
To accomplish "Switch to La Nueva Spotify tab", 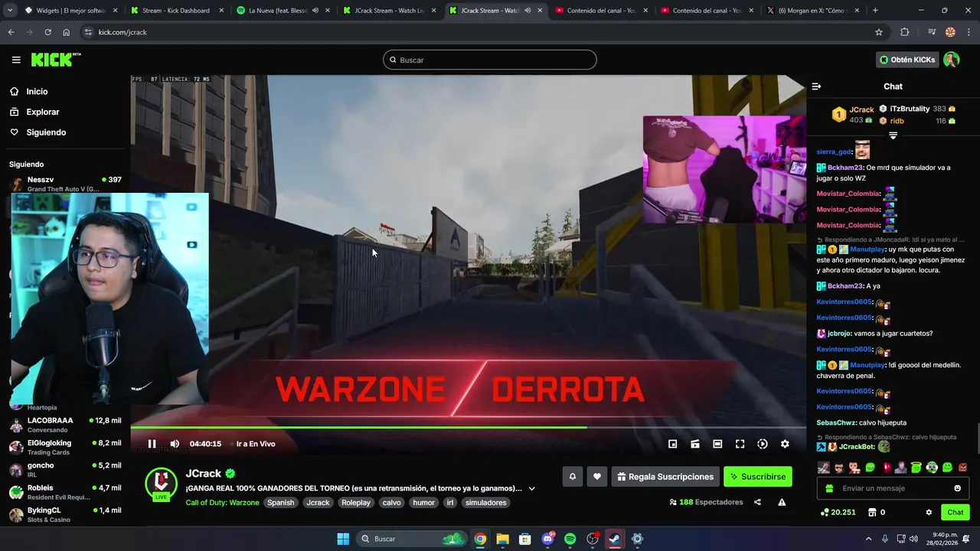I will 283,11.
